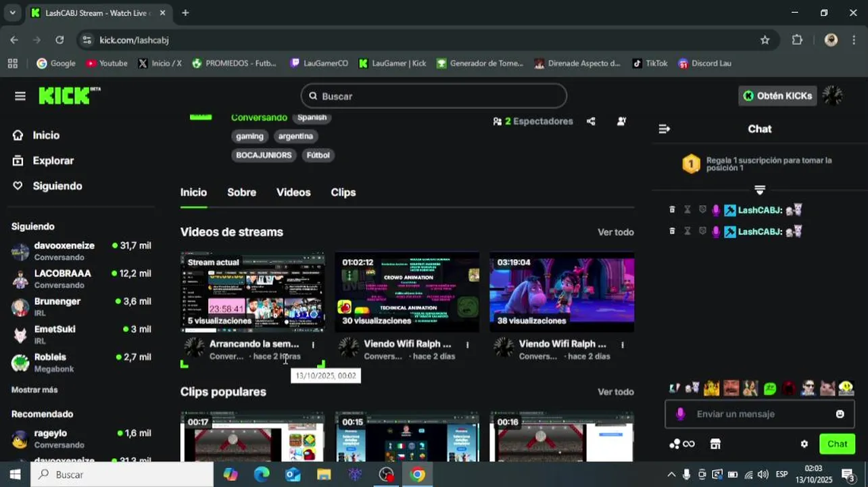The image size is (868, 487).
Task: Click the KICK logo
Action: tap(68, 95)
